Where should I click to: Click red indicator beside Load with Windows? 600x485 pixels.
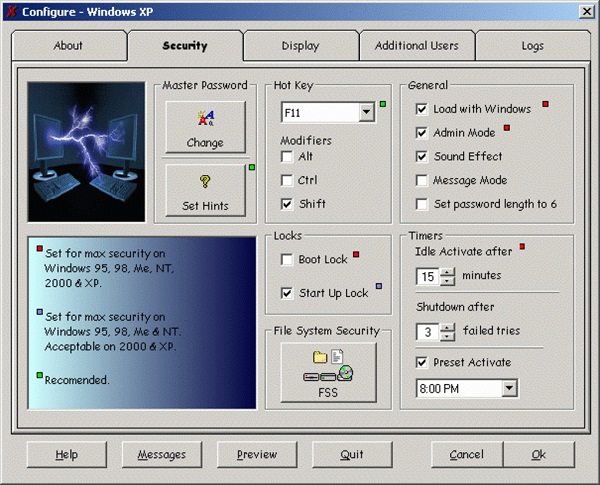coord(546,104)
